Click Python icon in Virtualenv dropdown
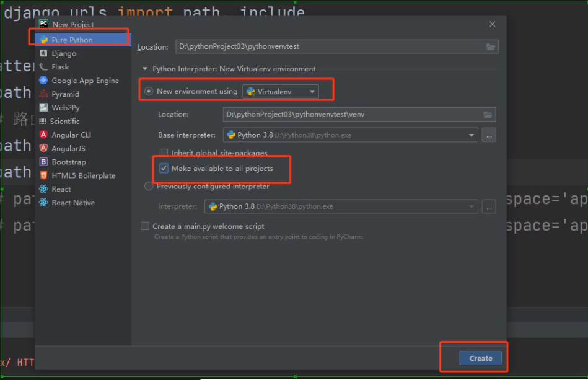This screenshot has height=380, width=588. point(250,92)
